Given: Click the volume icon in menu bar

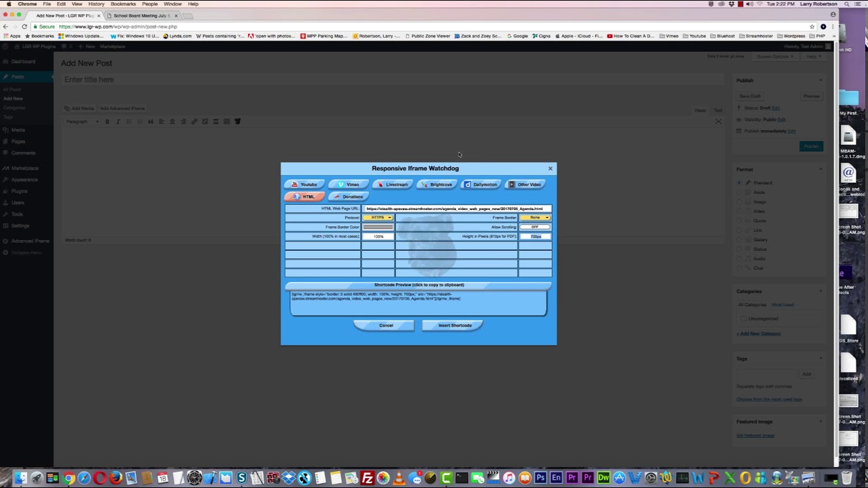Looking at the screenshot, I should (749, 4).
